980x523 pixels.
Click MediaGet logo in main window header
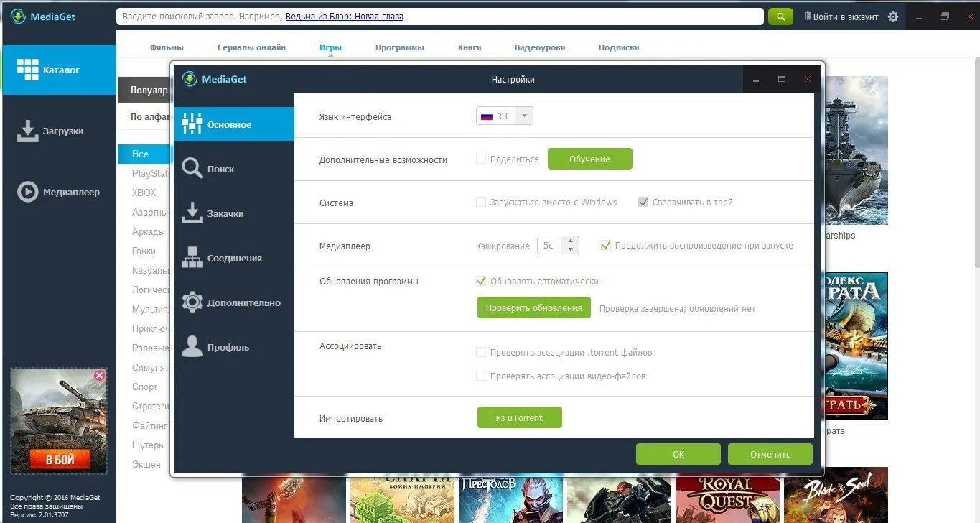[x=42, y=17]
